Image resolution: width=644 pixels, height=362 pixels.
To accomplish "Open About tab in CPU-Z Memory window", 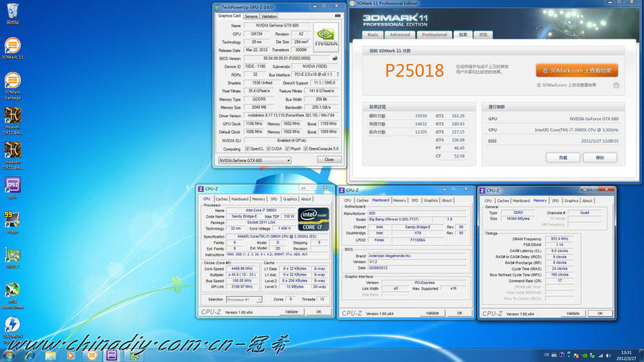I will [587, 200].
